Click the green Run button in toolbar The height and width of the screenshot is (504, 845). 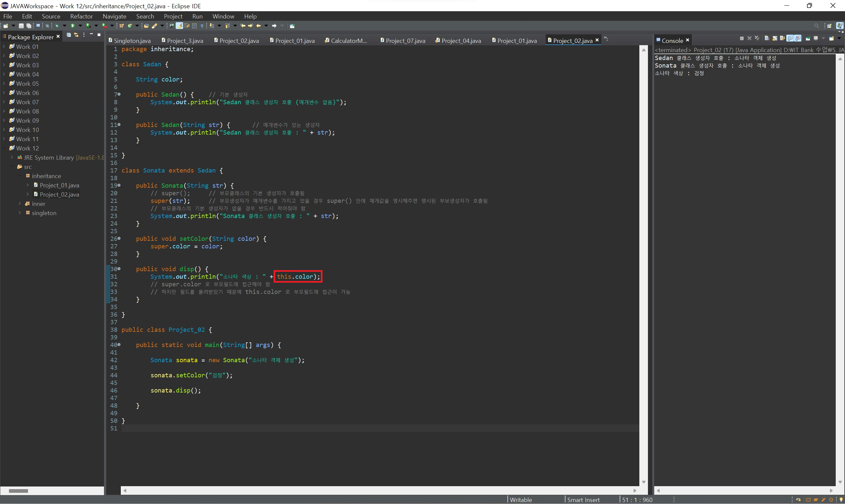(x=72, y=26)
